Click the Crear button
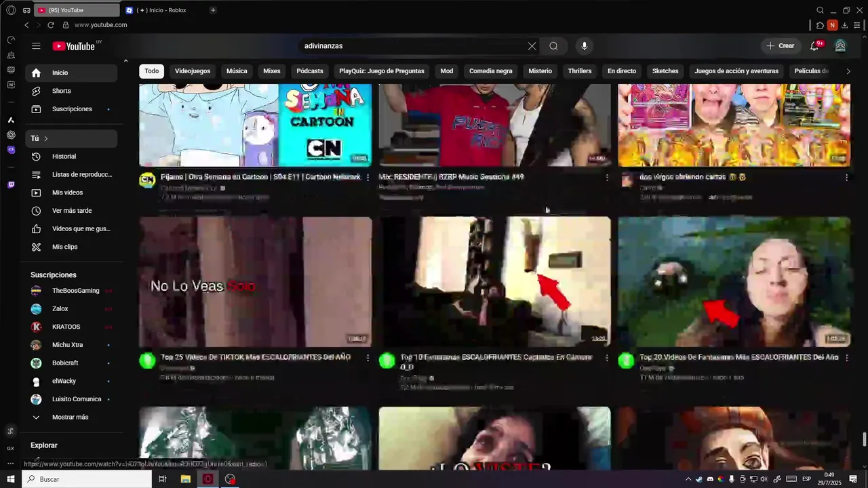 781,46
